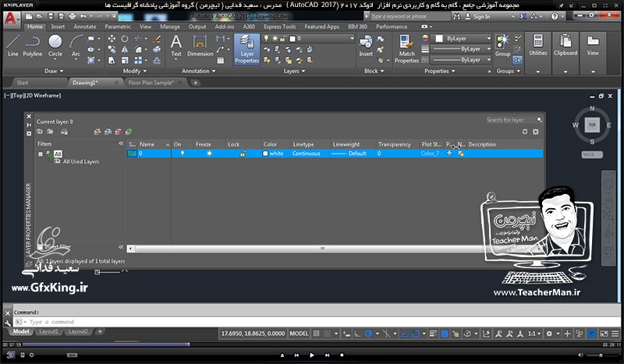
Task: Sort layers by Name column header
Action: (154, 144)
